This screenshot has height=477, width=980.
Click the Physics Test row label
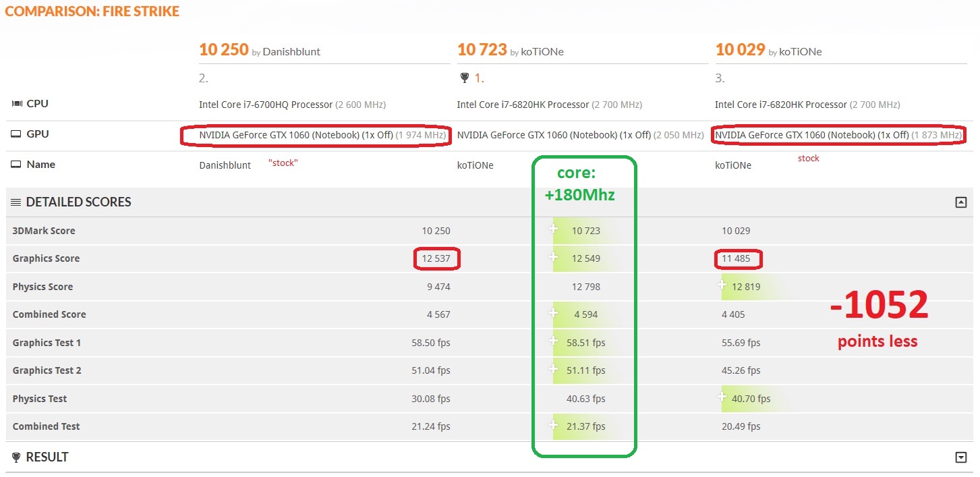tap(40, 399)
